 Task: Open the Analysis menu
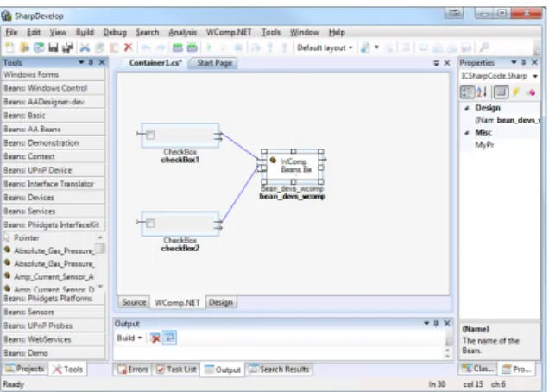click(183, 32)
